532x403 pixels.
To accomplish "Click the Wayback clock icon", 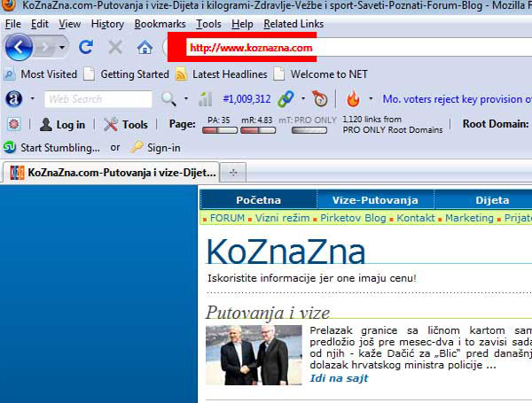I will click(320, 99).
